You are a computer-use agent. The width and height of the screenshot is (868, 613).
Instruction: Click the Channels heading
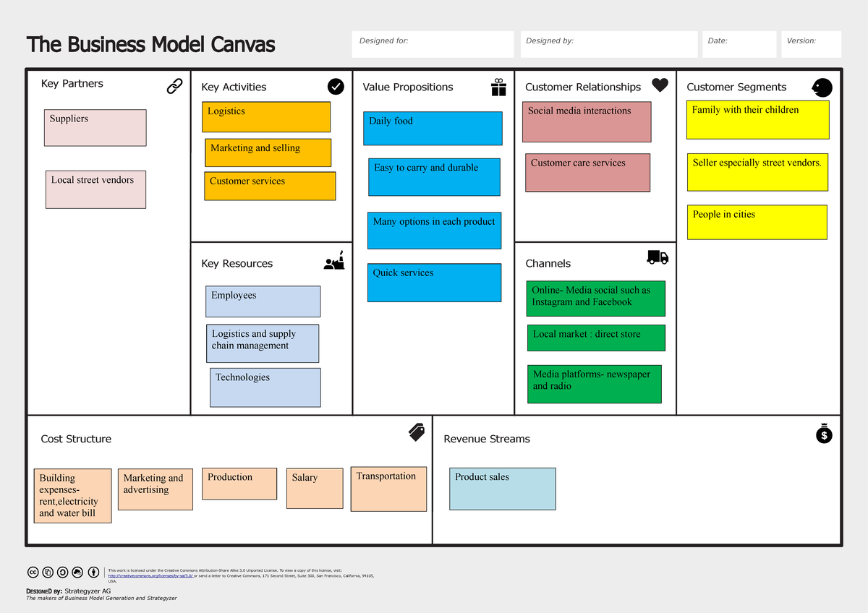[548, 264]
